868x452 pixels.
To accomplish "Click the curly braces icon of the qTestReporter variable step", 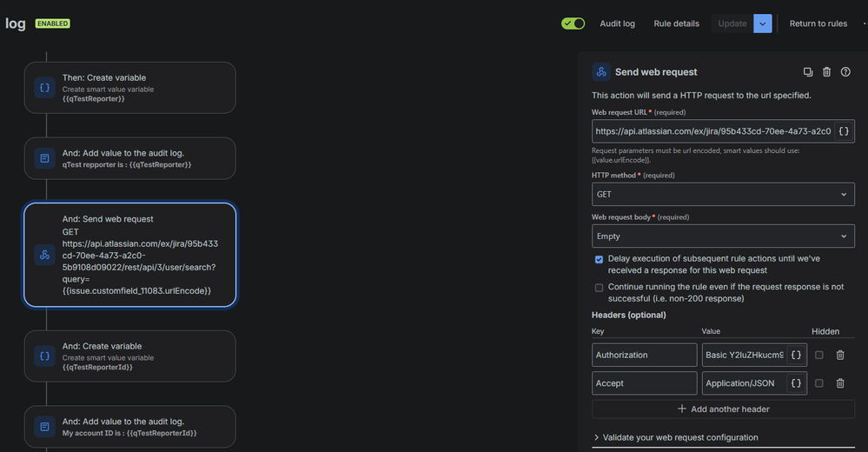I will pyautogui.click(x=45, y=88).
